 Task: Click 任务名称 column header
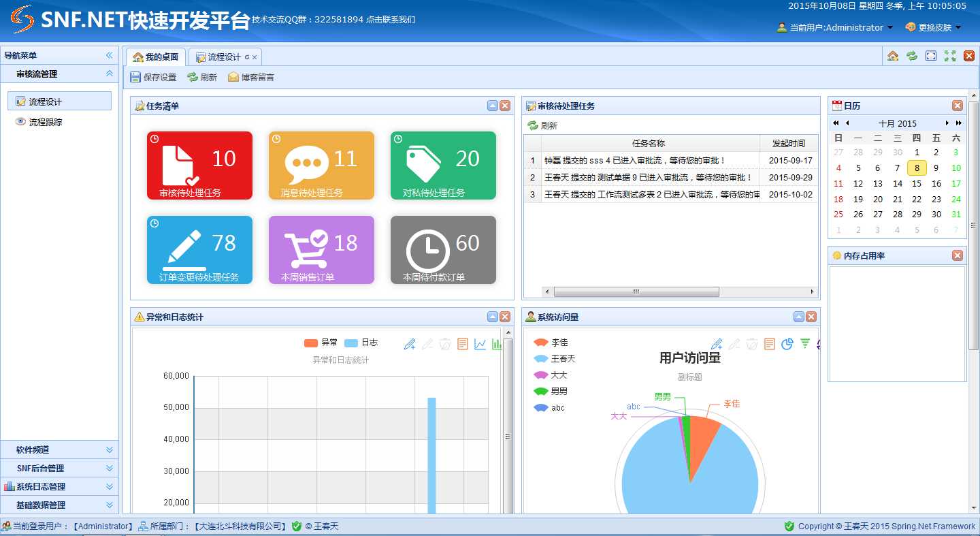coord(650,143)
